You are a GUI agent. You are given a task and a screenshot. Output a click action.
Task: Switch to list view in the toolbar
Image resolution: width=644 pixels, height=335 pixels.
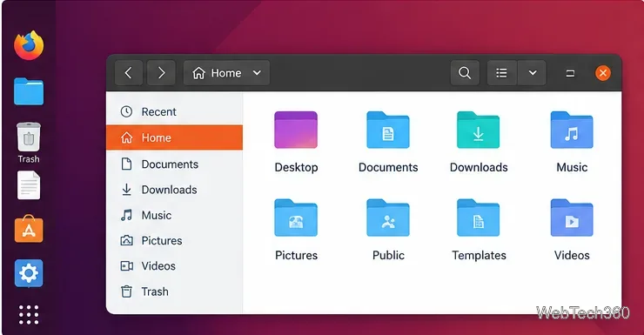pos(501,73)
